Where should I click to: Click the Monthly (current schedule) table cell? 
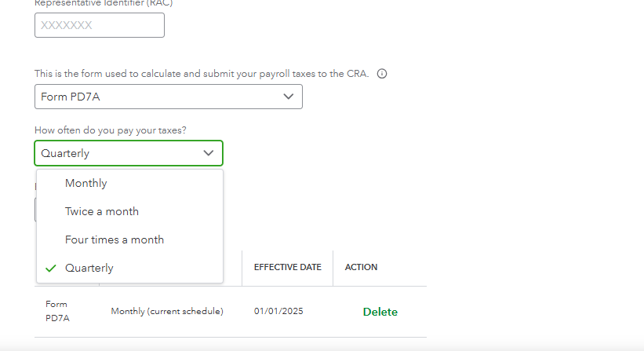pos(167,311)
